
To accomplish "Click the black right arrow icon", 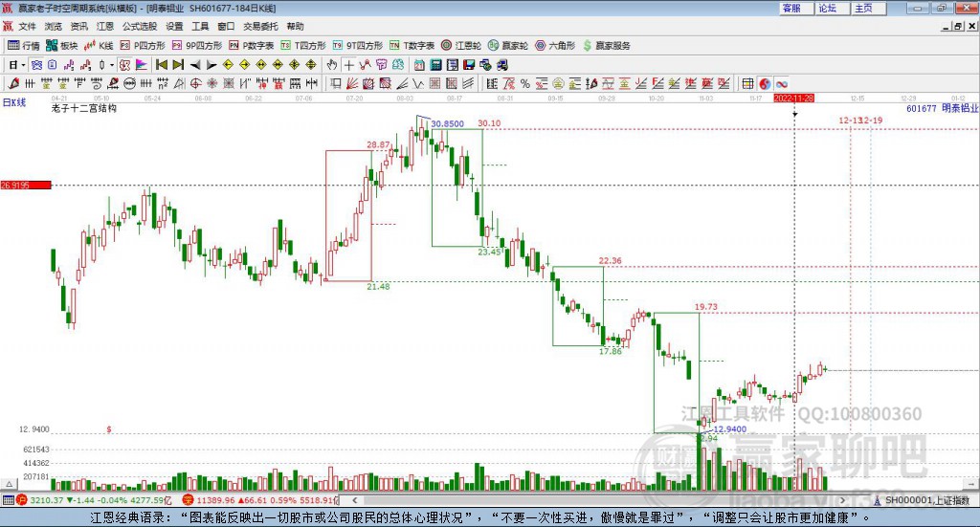I will tap(212, 65).
